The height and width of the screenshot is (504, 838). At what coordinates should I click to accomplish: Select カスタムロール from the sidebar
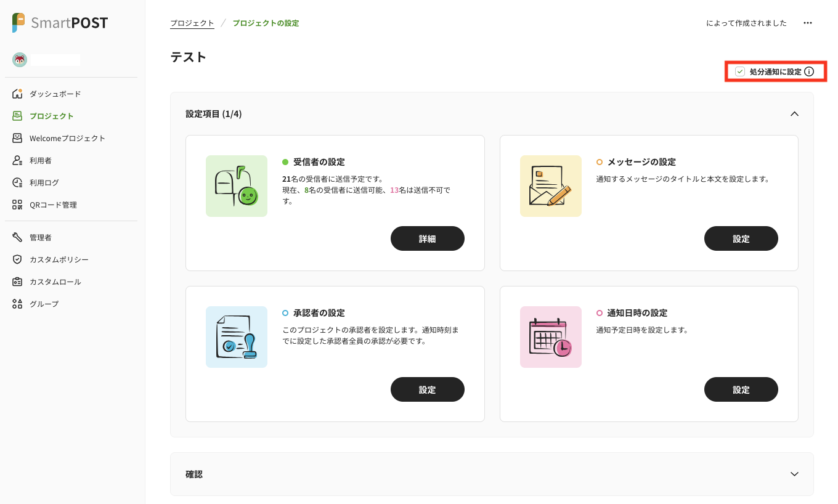coord(55,282)
